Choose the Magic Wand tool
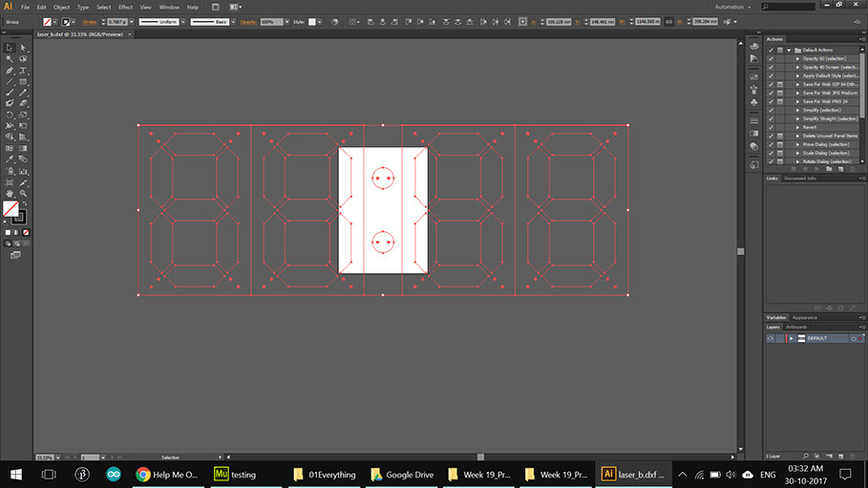This screenshot has width=868, height=488. 10,59
